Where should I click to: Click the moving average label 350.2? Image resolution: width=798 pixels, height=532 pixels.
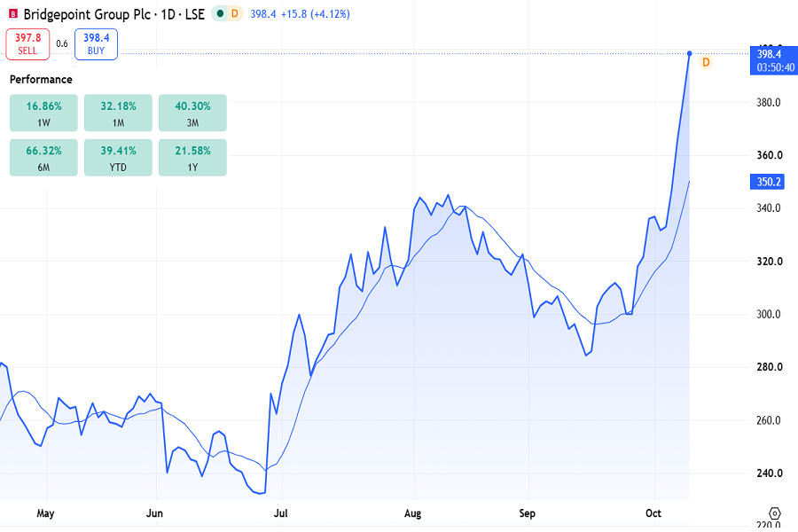[768, 182]
